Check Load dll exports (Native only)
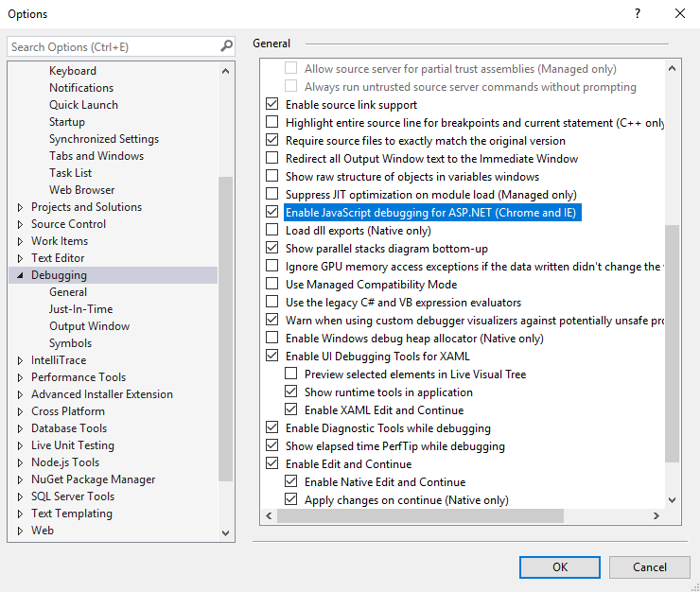 [271, 230]
